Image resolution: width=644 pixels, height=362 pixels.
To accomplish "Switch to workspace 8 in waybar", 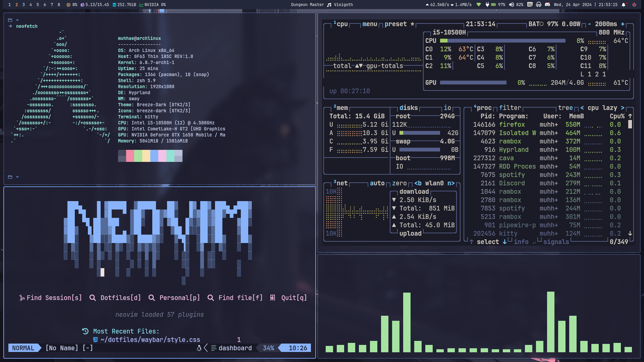I will point(59,5).
